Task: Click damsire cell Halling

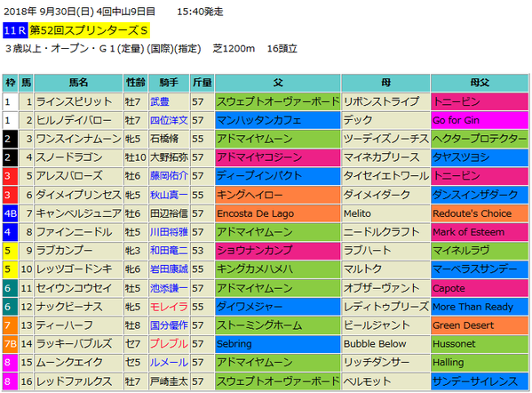Action: [480, 363]
